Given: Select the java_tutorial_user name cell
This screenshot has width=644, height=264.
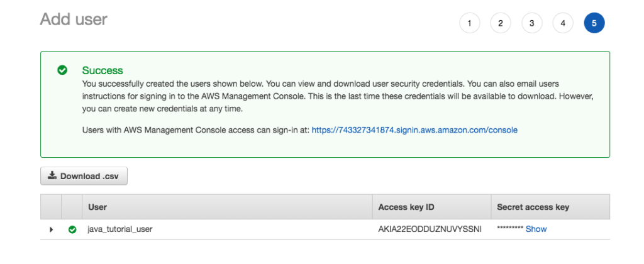Looking at the screenshot, I should point(120,229).
